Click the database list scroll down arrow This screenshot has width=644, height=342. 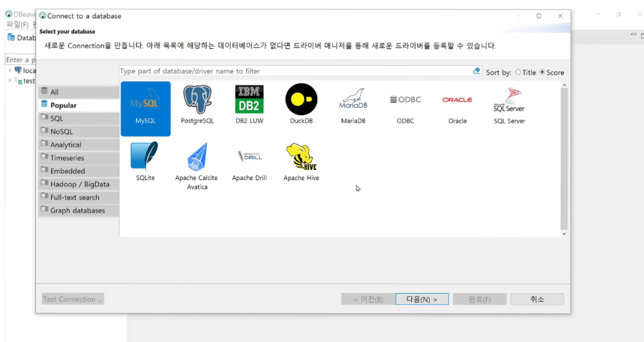coord(564,233)
